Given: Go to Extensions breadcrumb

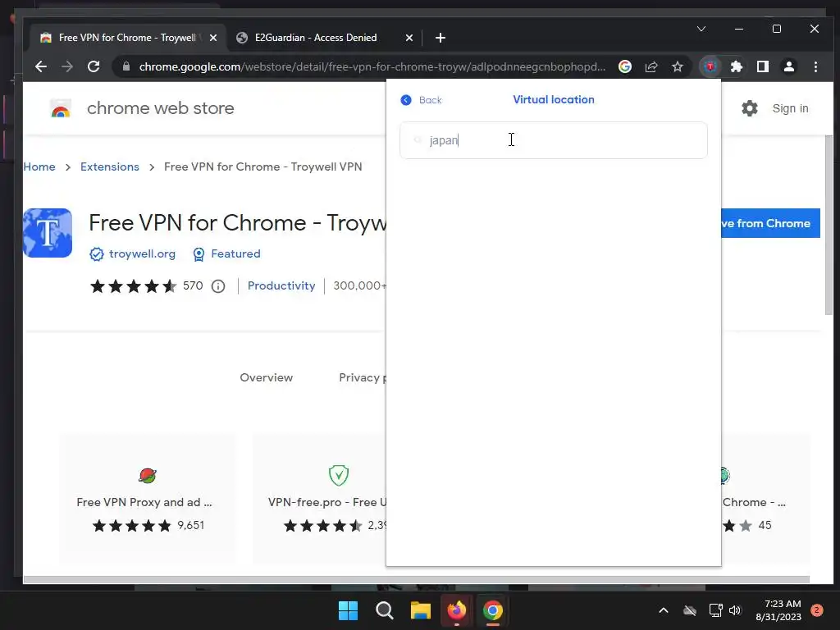Looking at the screenshot, I should (110, 167).
